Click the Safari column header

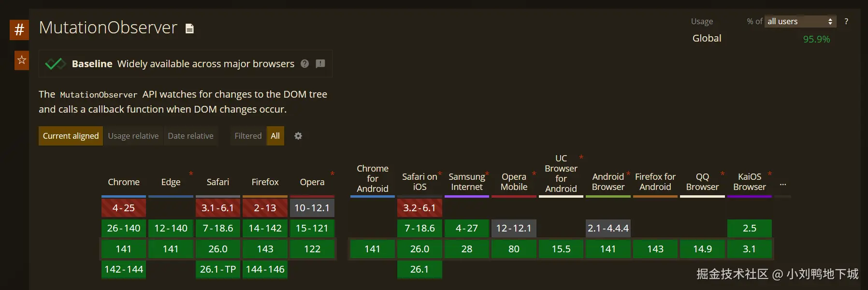pos(218,182)
